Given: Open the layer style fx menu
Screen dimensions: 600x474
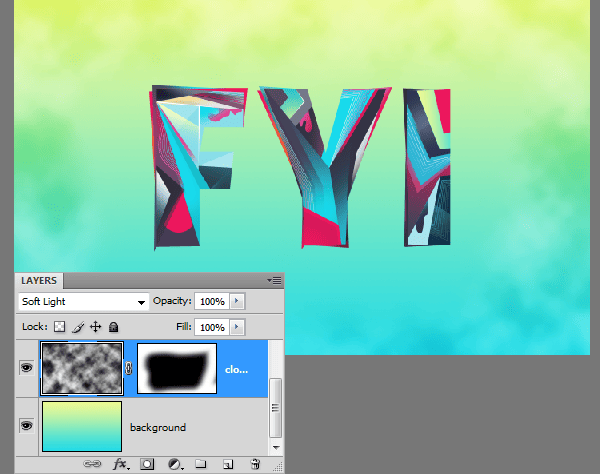Looking at the screenshot, I should click(x=121, y=464).
